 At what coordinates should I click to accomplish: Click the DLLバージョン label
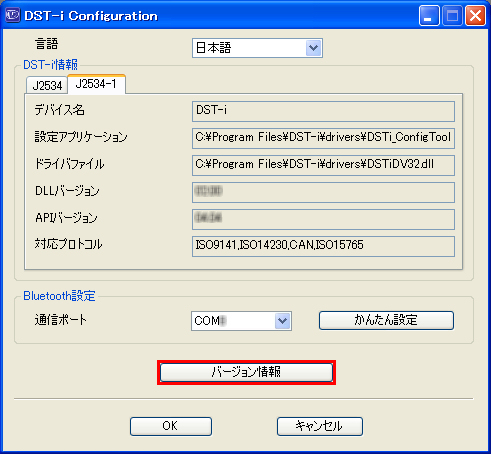[x=67, y=191]
